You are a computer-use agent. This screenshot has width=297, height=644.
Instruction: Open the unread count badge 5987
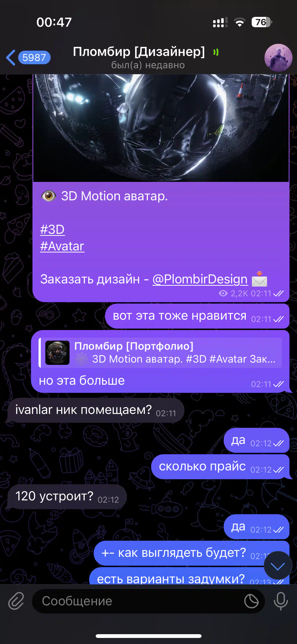pyautogui.click(x=34, y=57)
